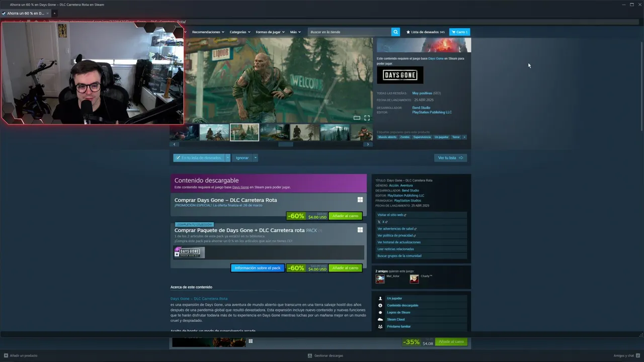
Task: Click the Gestionar descargas icon in bottom bar
Action: tap(310, 355)
